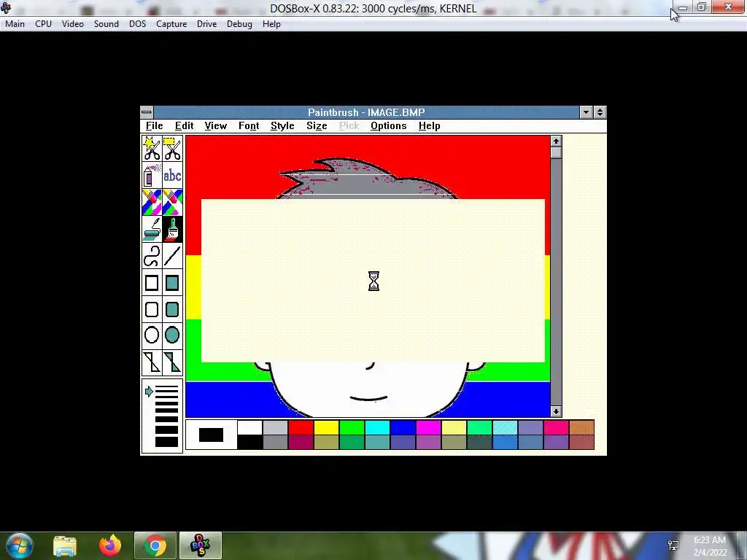The width and height of the screenshot is (747, 560).
Task: Pick orange color at palette end
Action: 581,427
